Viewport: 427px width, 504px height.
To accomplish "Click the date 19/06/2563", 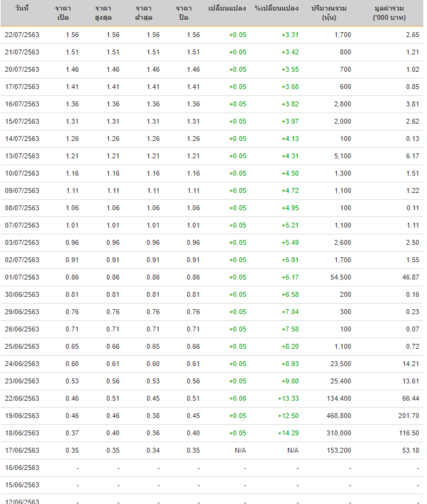I will pyautogui.click(x=22, y=416).
